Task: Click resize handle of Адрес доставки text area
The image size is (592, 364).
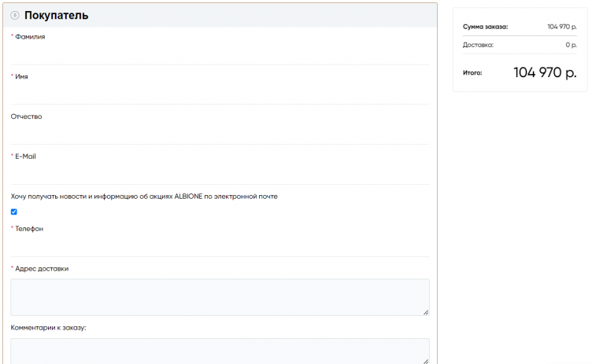Action: click(x=426, y=312)
